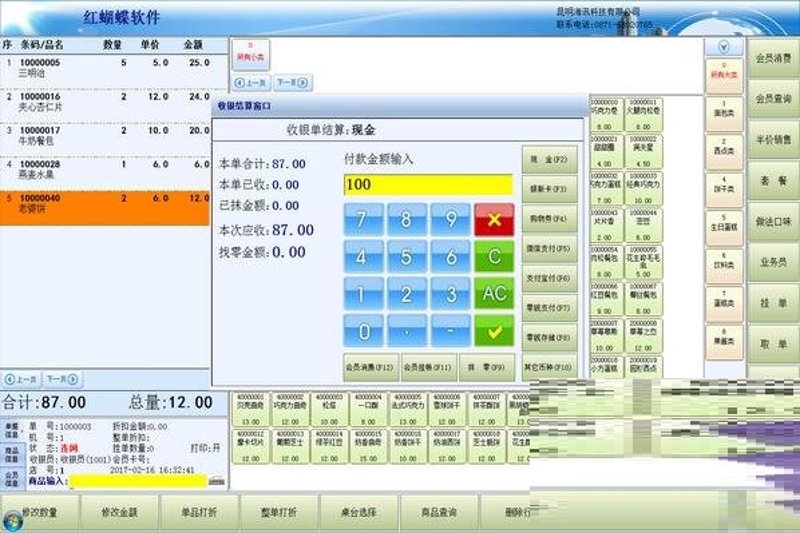
Task: Tap digit 2 on the payment keypad
Action: (407, 294)
